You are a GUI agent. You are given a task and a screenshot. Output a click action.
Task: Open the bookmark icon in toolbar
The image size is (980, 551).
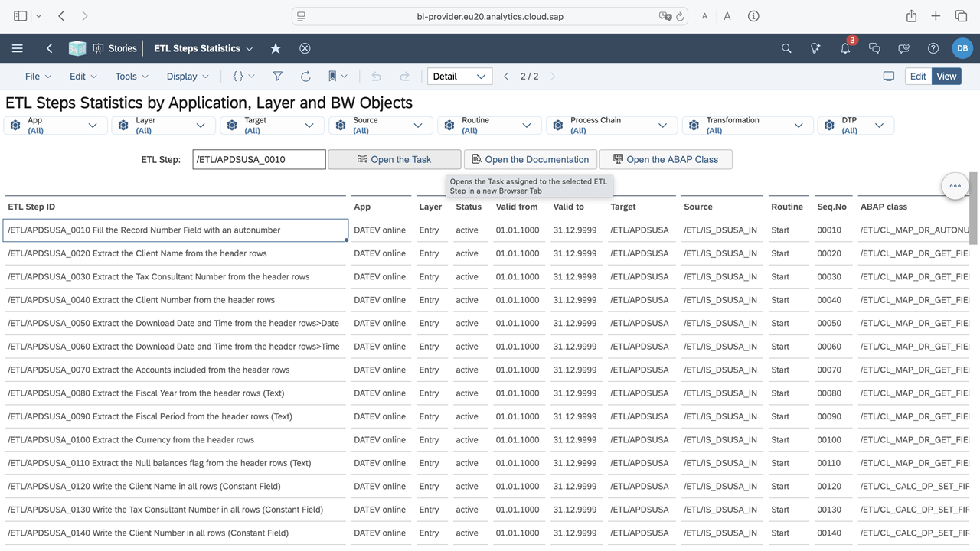333,77
